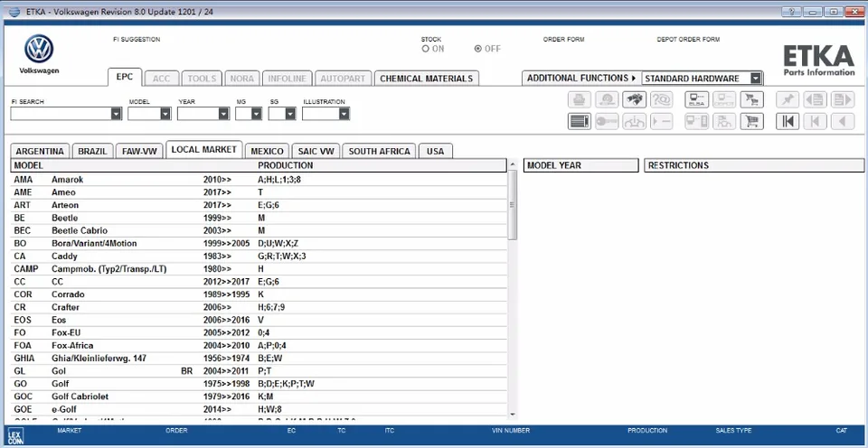Click the printer icon in toolbar
Viewport: 868px width, 448px height.
(x=579, y=99)
